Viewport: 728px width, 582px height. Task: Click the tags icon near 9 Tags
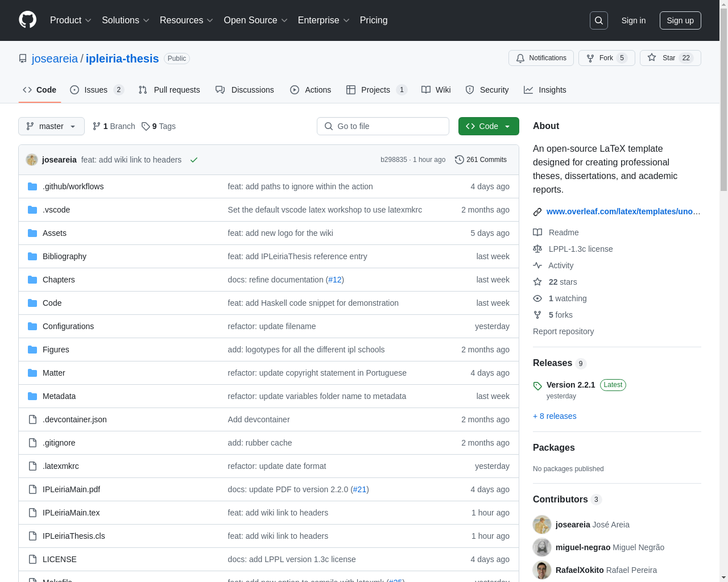[146, 126]
